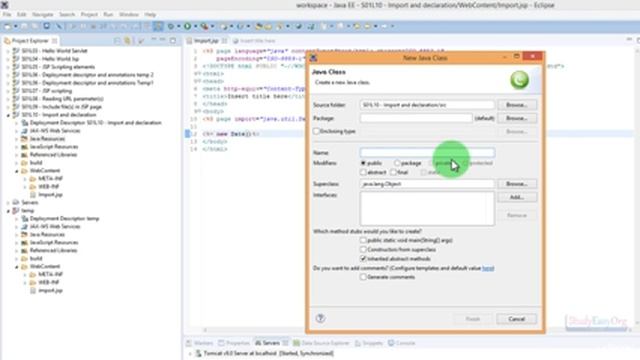Click into the Name input field
Screen dimensions: 640x360
click(427, 153)
